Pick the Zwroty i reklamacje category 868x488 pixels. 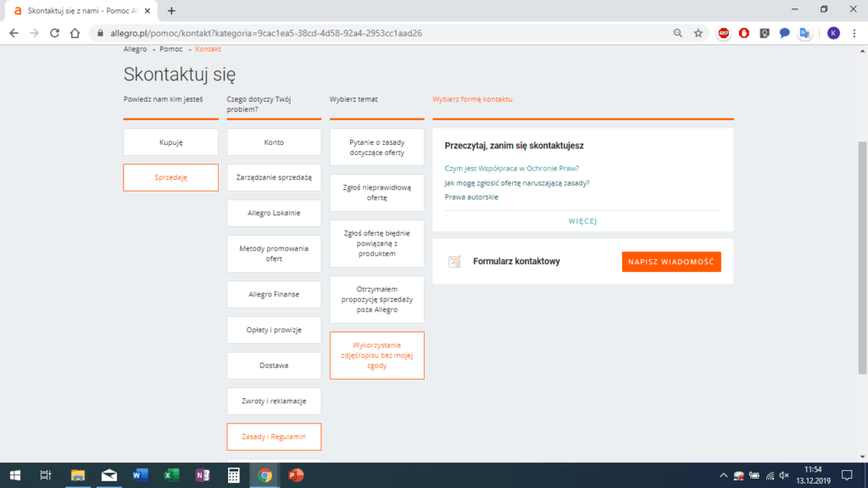[x=274, y=401]
